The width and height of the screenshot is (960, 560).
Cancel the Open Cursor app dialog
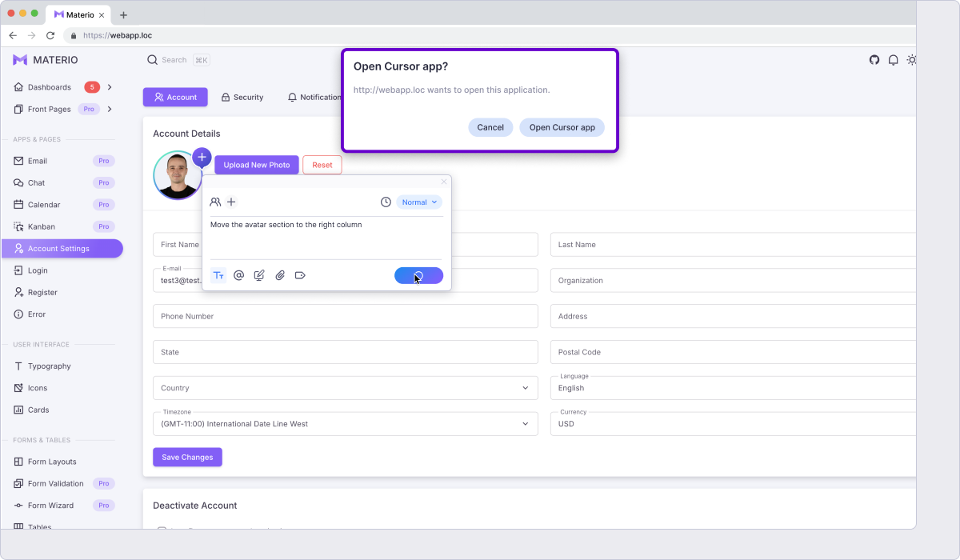(490, 127)
